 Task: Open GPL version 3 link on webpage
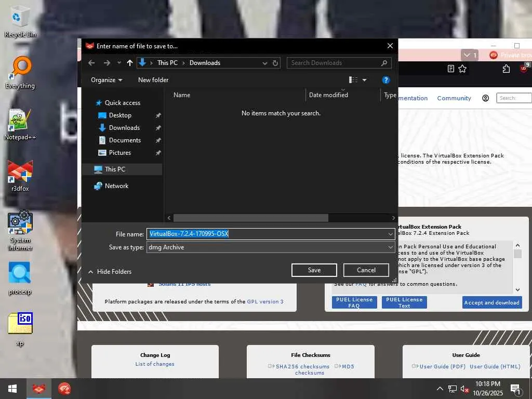pos(265,302)
